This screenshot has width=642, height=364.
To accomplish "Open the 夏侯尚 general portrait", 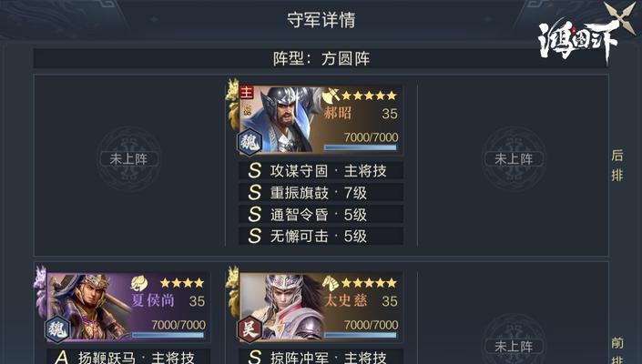I will [89, 307].
